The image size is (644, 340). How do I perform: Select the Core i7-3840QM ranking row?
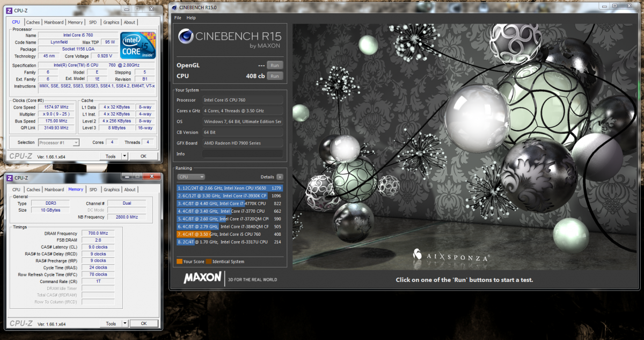230,227
